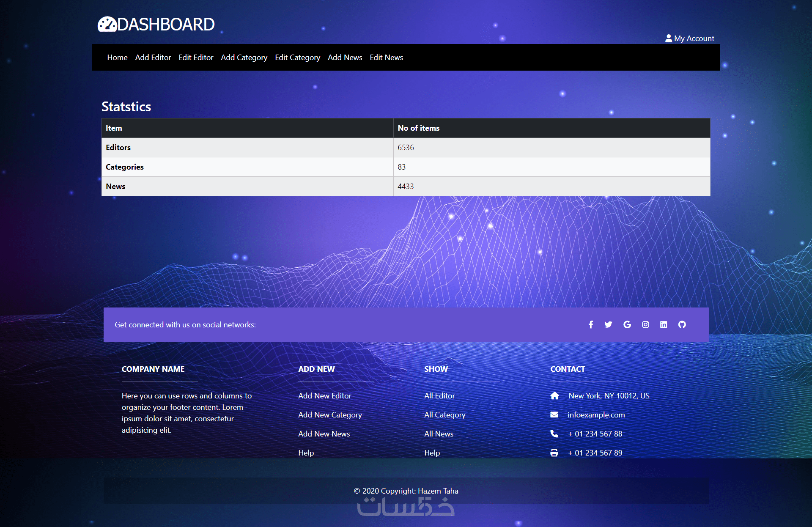Select Edit Category in the navbar

point(297,57)
